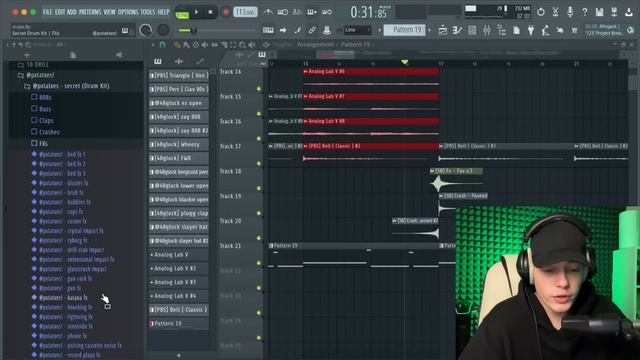Pick the [k8glock] zay 808 picker item
Screen dimensions: 640x360
(x=179, y=117)
